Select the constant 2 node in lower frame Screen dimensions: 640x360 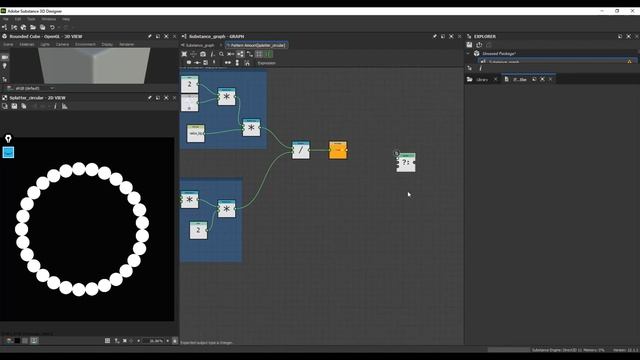198,230
